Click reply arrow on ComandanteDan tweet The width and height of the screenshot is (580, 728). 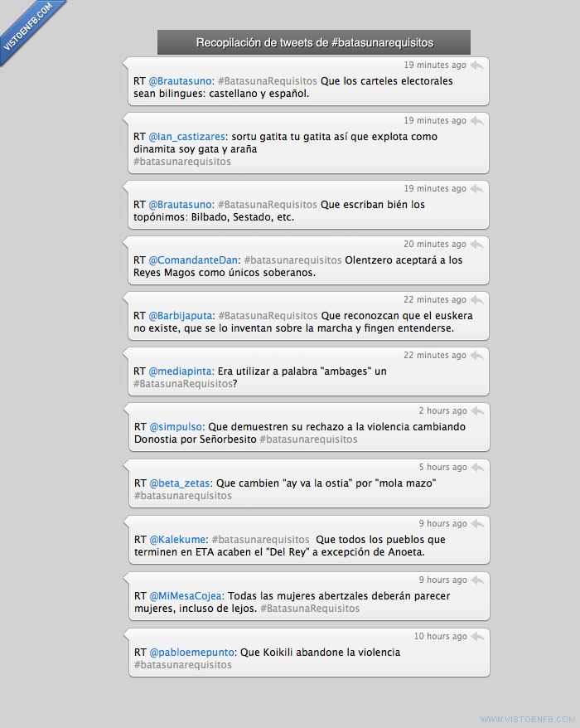(476, 245)
